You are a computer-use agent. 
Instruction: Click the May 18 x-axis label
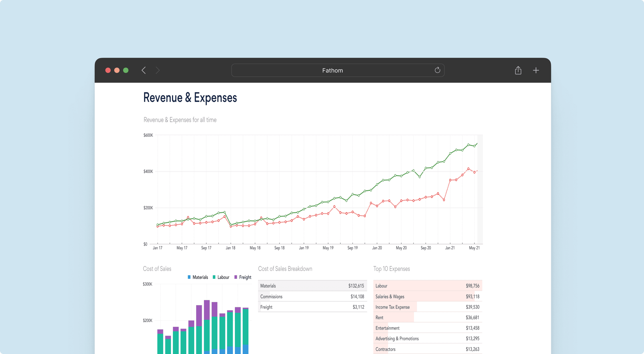[255, 248]
